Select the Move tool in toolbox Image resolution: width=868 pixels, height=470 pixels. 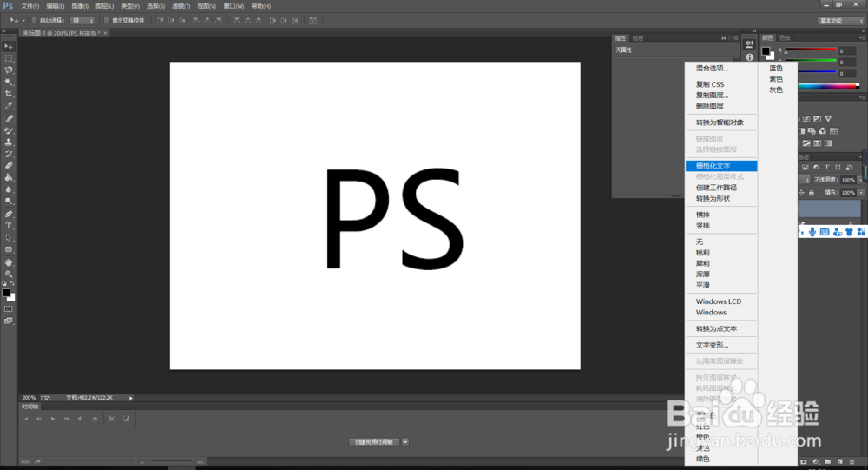[x=9, y=47]
